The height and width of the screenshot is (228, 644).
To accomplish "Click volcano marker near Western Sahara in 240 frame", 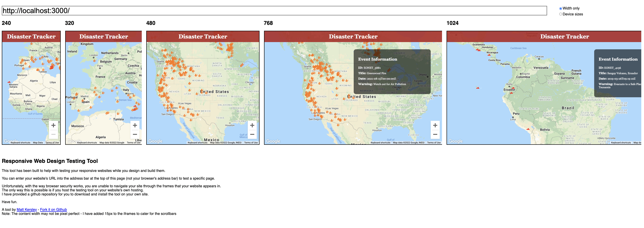I will tap(9, 82).
